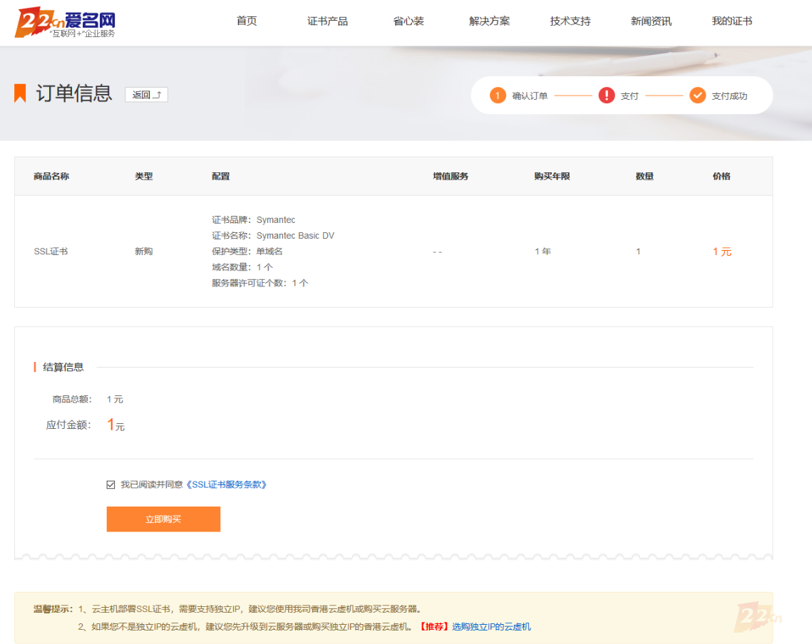Open 技术支持 in the top navigation

tap(570, 21)
